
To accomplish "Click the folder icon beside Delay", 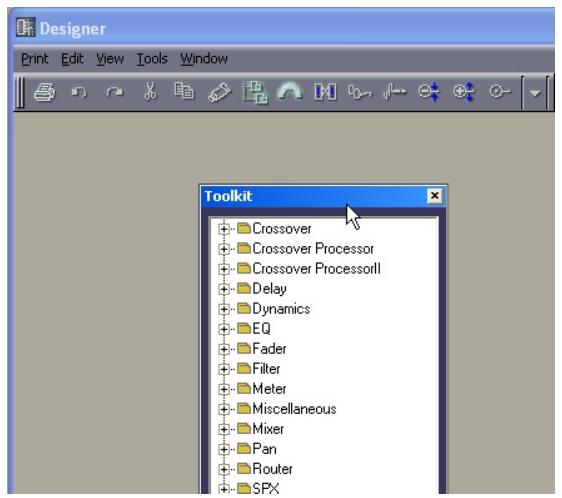I will click(x=244, y=288).
